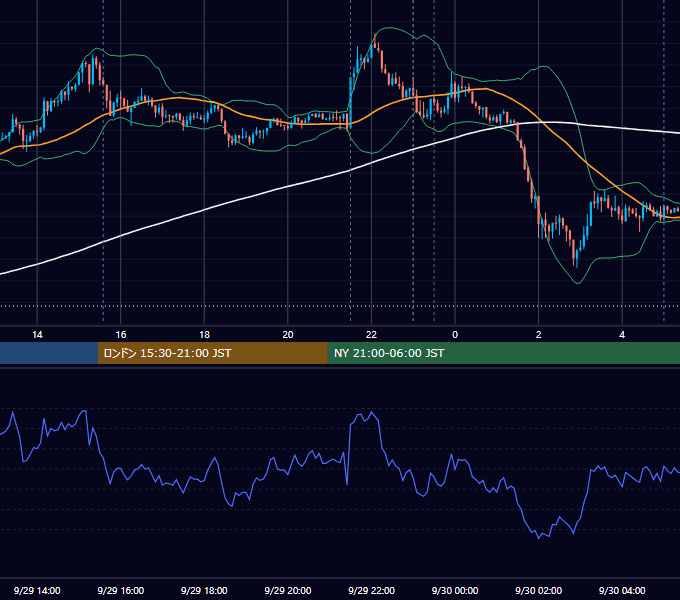
Task: Click the 20 hour label on price axis
Action: coord(288,335)
